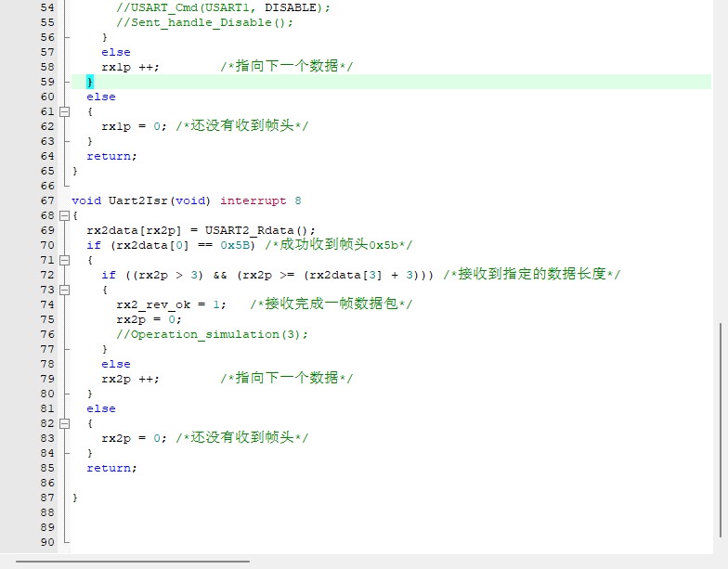728x569 pixels.
Task: Click 'rx2p = 0;' on line 83
Action: (134, 438)
